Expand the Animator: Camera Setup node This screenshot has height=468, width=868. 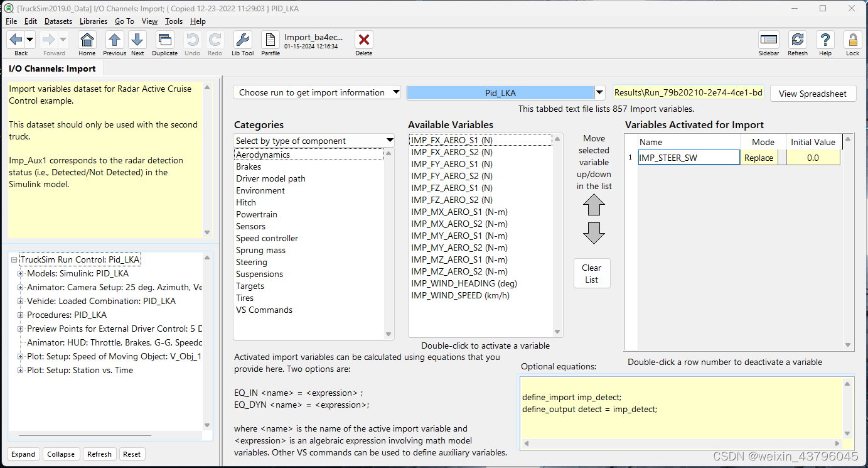(21, 287)
